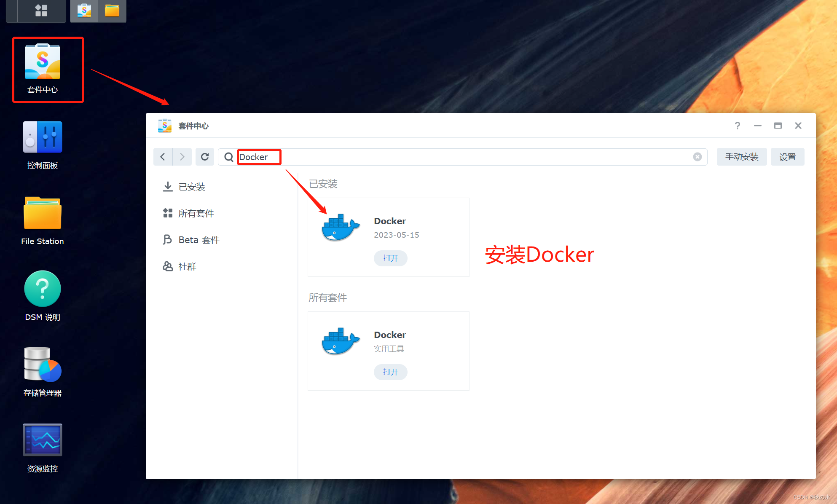Click the refresh button in Package Center
Image resolution: width=837 pixels, height=504 pixels.
pyautogui.click(x=205, y=157)
